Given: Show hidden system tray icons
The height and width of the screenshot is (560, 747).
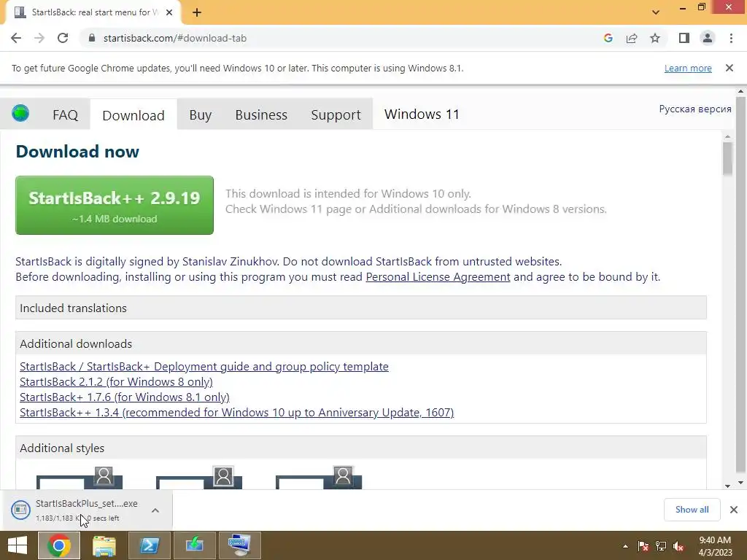Looking at the screenshot, I should pos(625,546).
